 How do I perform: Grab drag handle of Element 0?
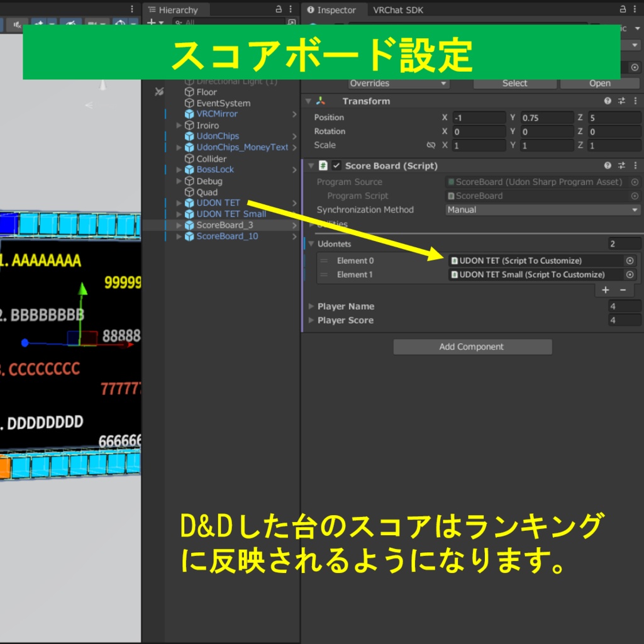[x=324, y=261]
